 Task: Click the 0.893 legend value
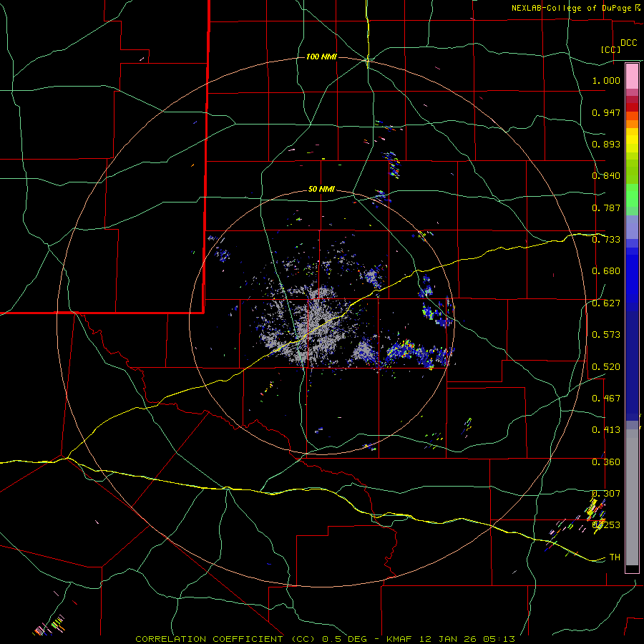pyautogui.click(x=606, y=144)
